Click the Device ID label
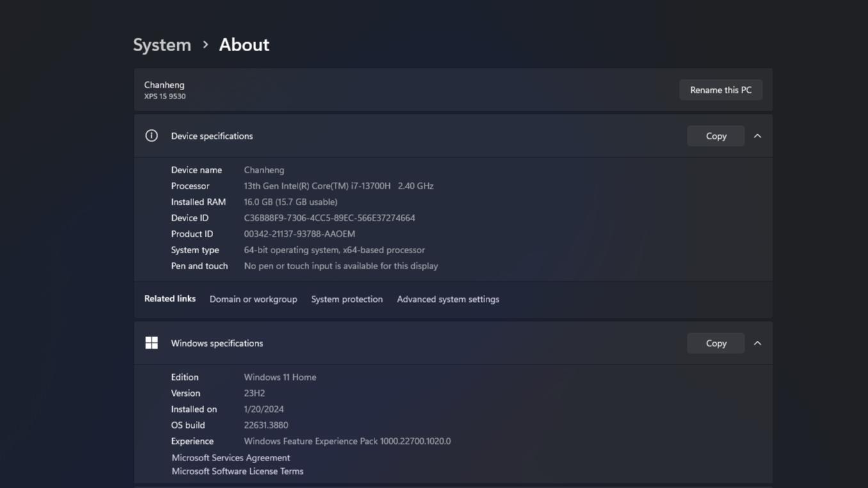This screenshot has height=488, width=868. coord(189,217)
